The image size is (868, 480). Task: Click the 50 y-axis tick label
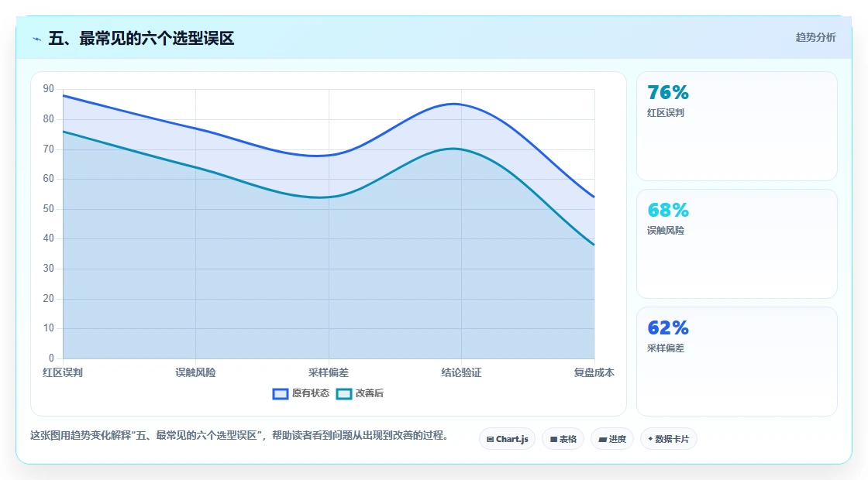tap(49, 209)
